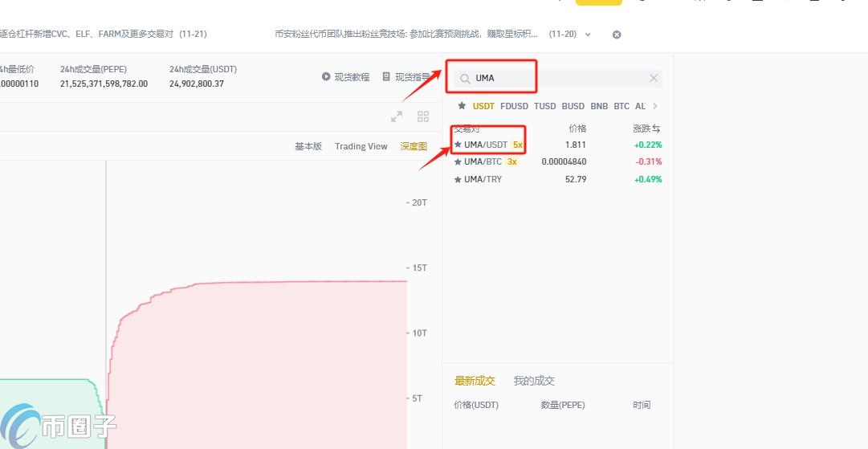Click the 价格(USDT) trades column header
The height and width of the screenshot is (449, 868).
pos(476,405)
